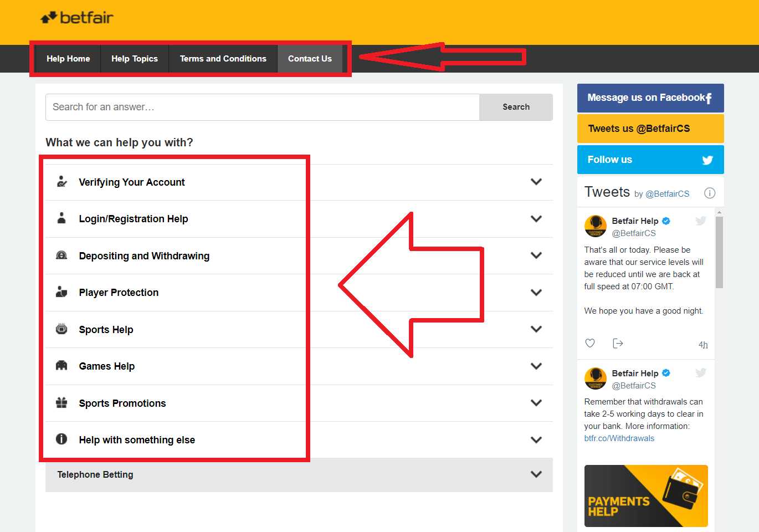Click the tweets feed scrollbar thumb
This screenshot has height=532, width=759.
click(719, 252)
